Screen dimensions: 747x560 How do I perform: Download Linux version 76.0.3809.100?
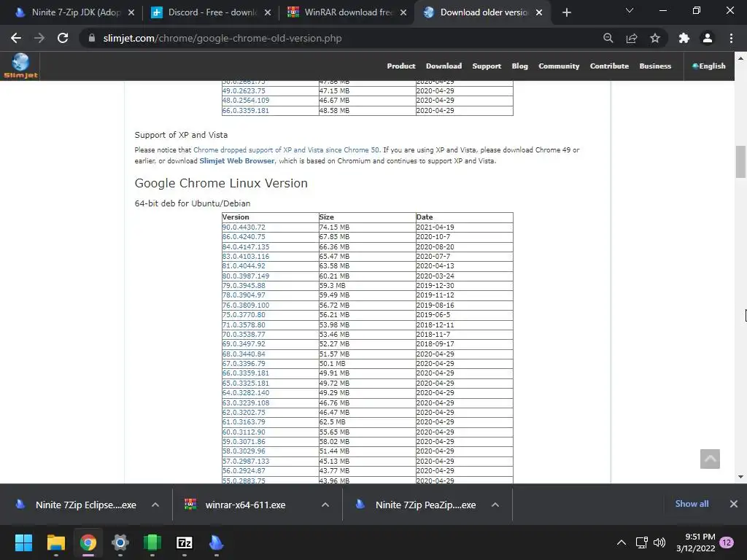pyautogui.click(x=245, y=306)
